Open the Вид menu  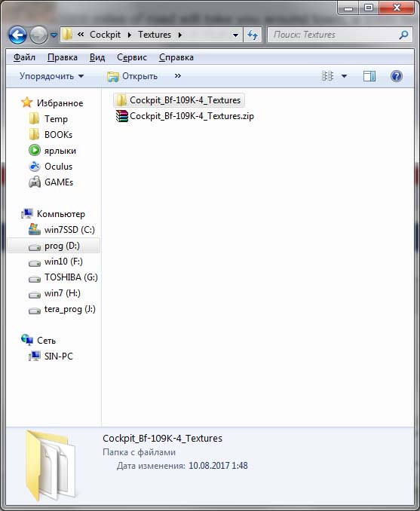pos(97,57)
